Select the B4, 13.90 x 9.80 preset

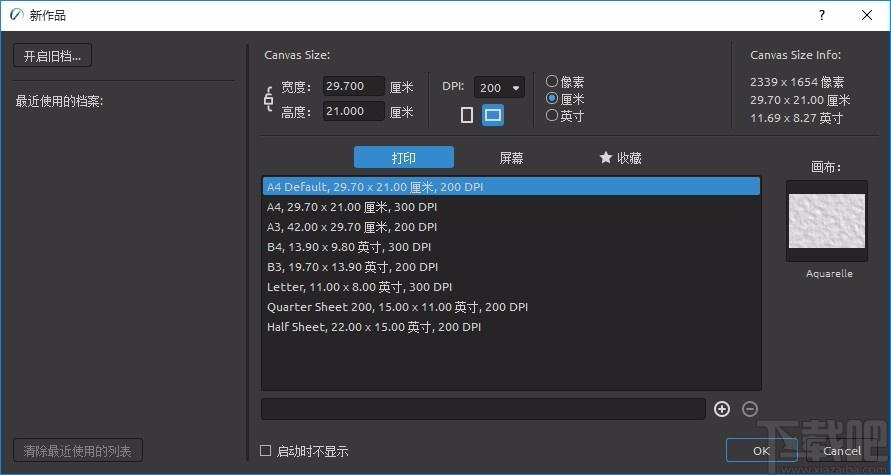(x=511, y=247)
